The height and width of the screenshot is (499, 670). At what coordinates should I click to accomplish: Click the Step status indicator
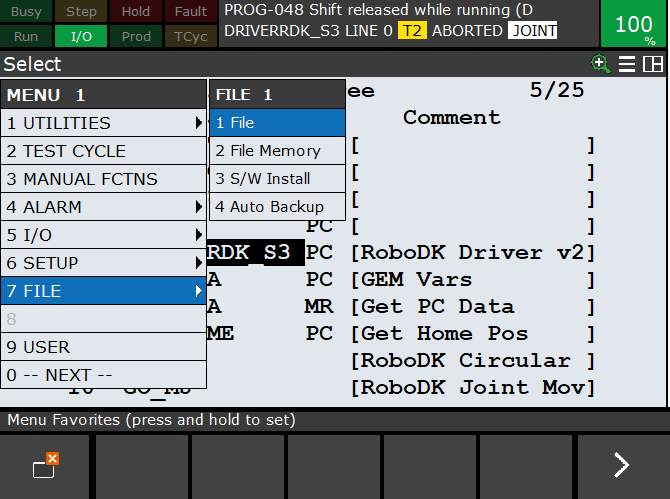click(81, 12)
